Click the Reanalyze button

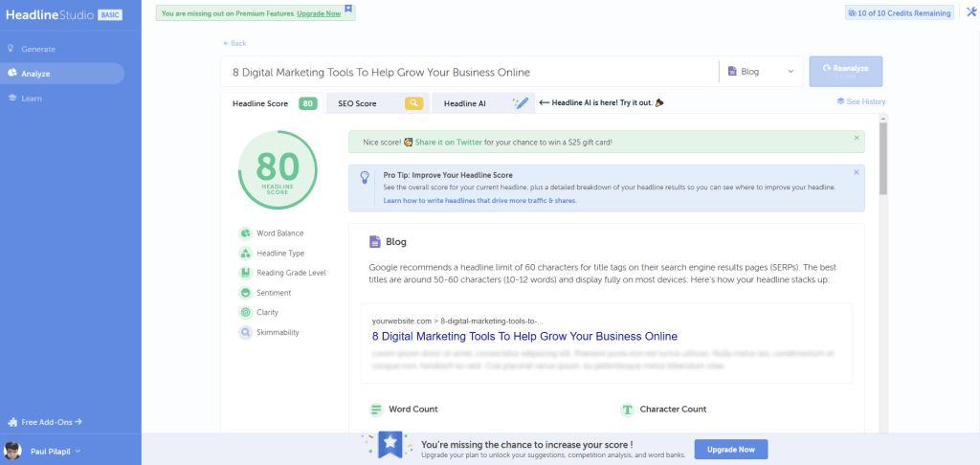pyautogui.click(x=846, y=71)
